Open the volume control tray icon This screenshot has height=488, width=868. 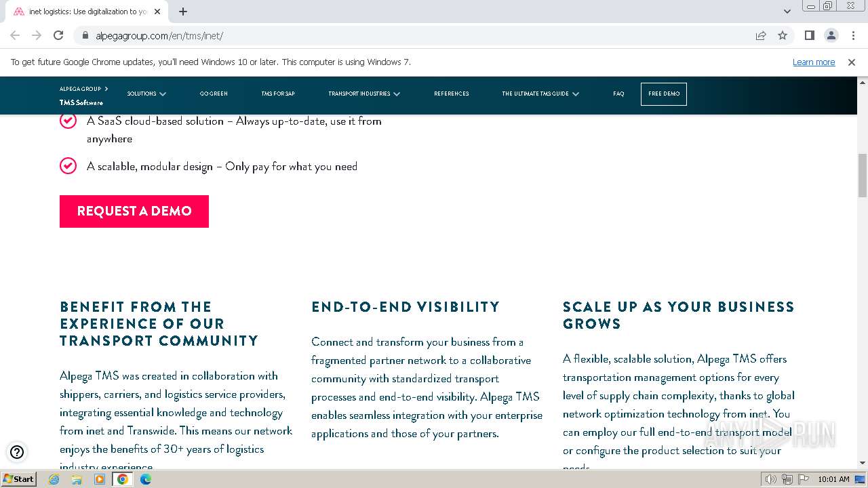click(x=770, y=479)
